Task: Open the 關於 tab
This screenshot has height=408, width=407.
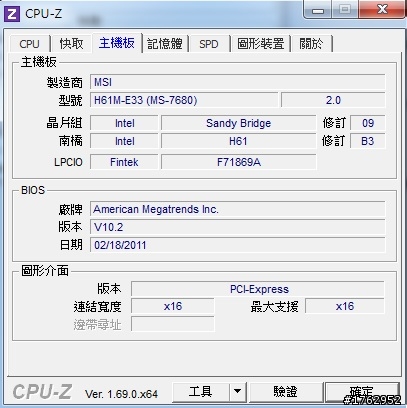Action: coord(311,44)
